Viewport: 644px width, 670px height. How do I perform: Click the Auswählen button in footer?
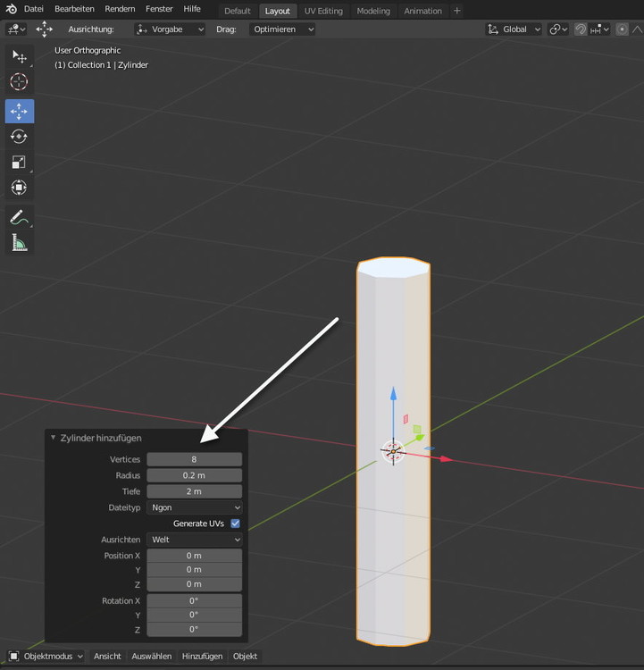pyautogui.click(x=152, y=656)
